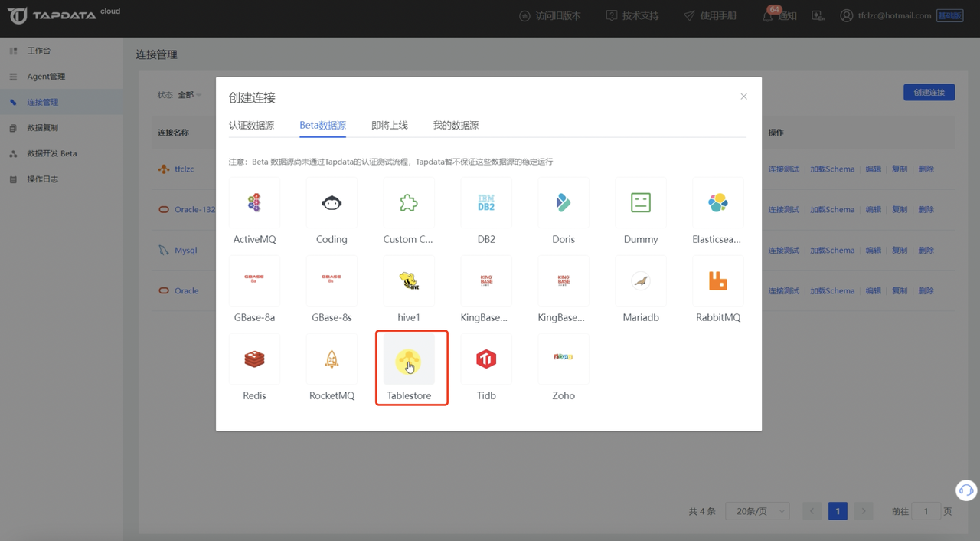This screenshot has width=980, height=541.
Task: Pick the Elasticsearch icon
Action: click(x=718, y=202)
